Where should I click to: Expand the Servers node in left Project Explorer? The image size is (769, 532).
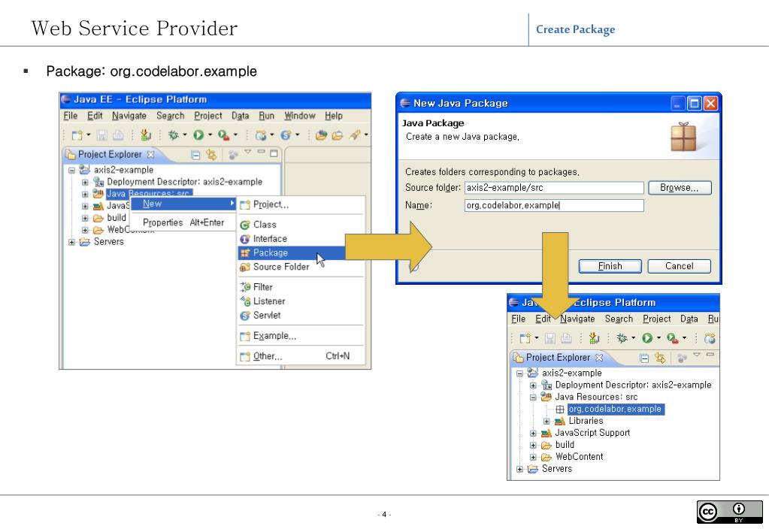point(73,242)
